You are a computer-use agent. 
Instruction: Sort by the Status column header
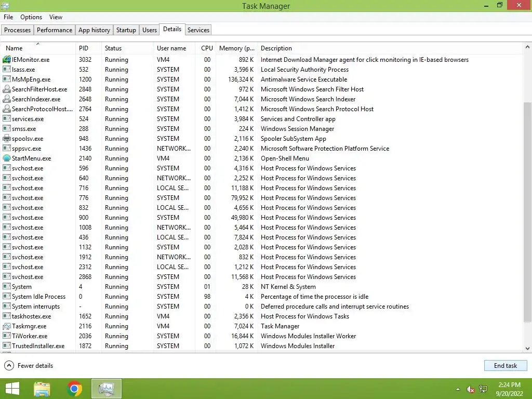pyautogui.click(x=127, y=48)
